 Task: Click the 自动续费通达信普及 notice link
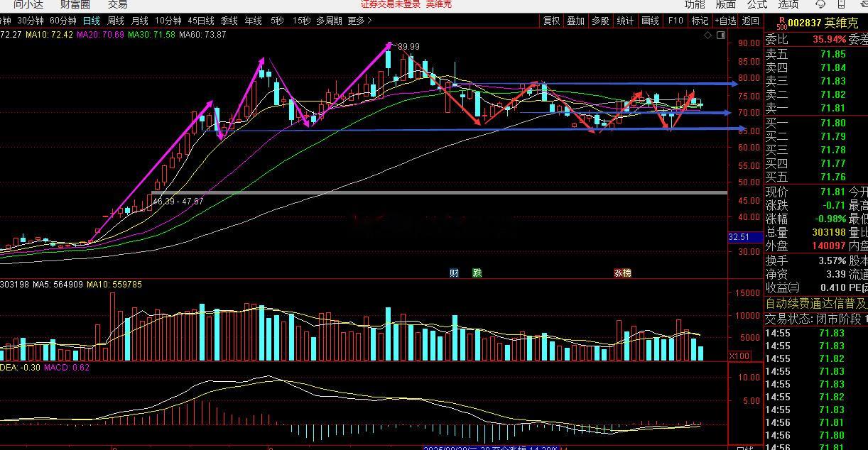tap(816, 304)
